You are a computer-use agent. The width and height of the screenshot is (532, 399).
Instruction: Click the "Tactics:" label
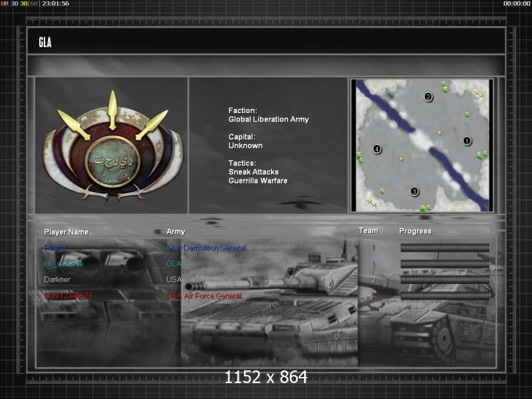243,163
